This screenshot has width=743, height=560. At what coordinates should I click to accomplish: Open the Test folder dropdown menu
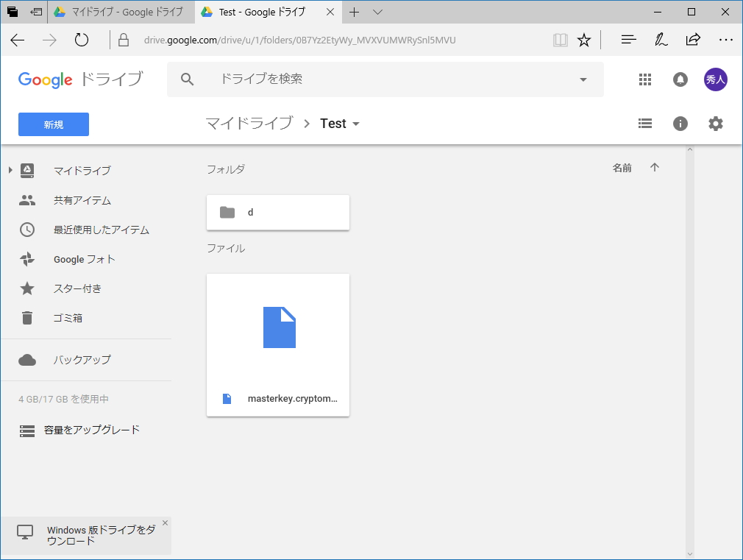(x=358, y=124)
